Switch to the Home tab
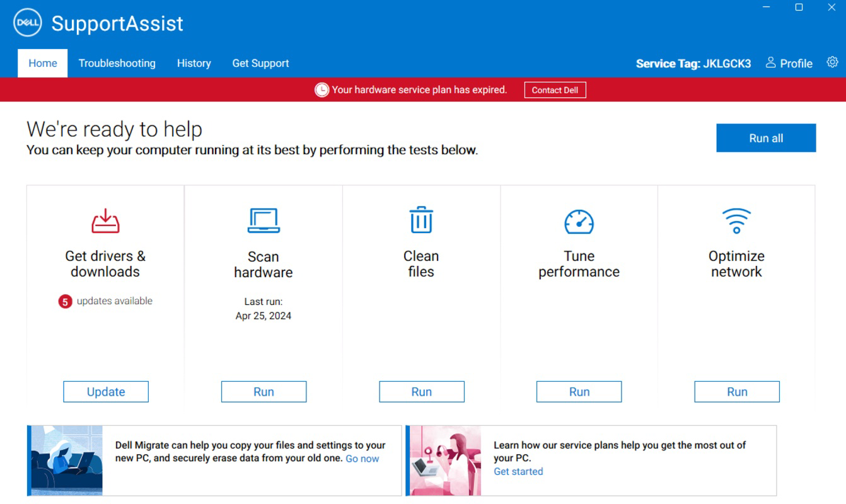846x504 pixels. pyautogui.click(x=43, y=63)
